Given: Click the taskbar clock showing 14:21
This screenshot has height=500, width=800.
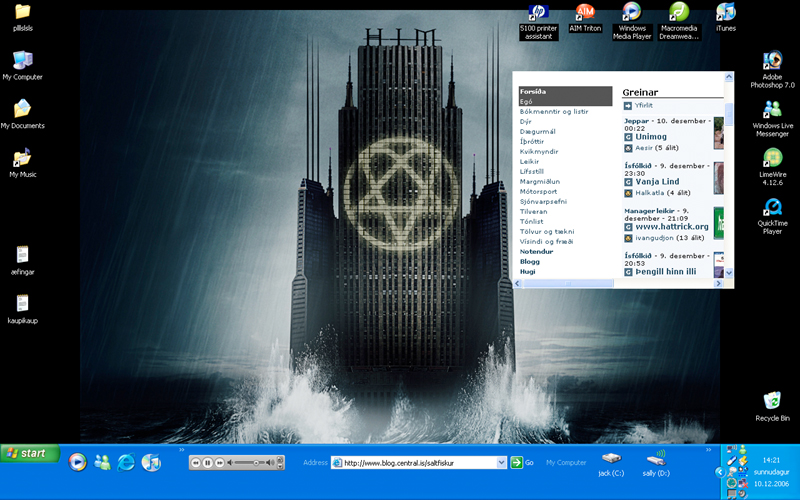Looking at the screenshot, I should 771,460.
